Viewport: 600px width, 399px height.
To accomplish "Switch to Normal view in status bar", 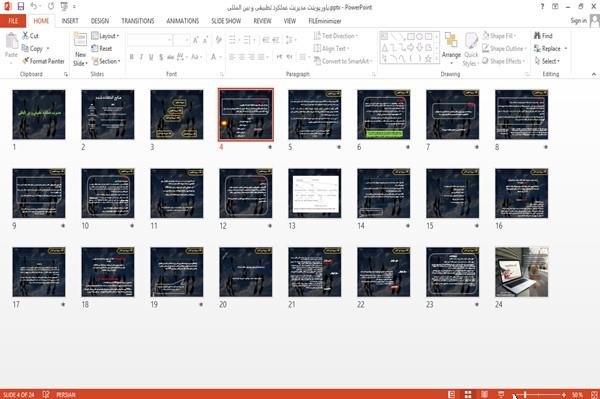I will 452,394.
